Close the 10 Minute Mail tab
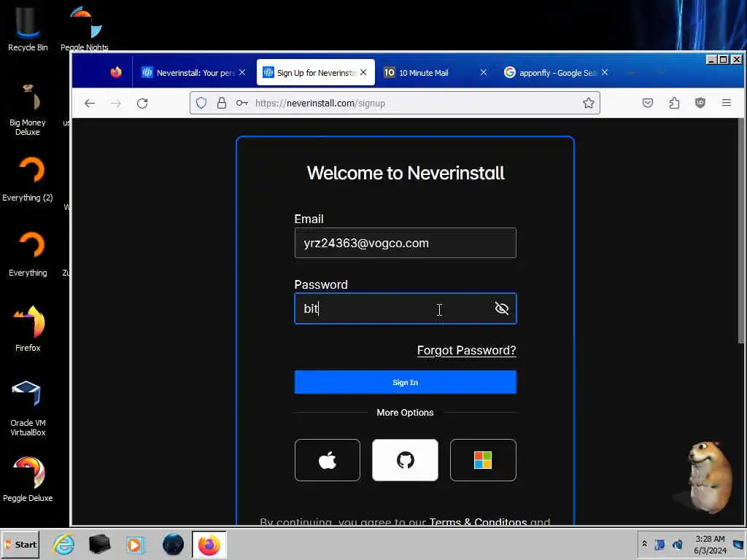This screenshot has height=560, width=747. click(484, 72)
